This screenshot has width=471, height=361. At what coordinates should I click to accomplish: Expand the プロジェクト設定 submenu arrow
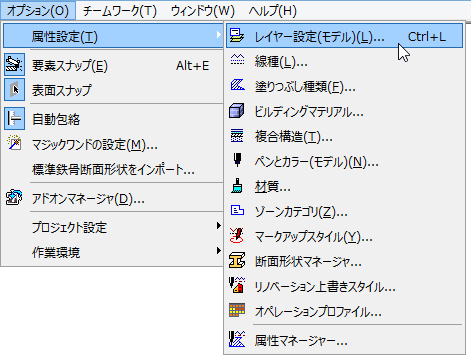218,226
